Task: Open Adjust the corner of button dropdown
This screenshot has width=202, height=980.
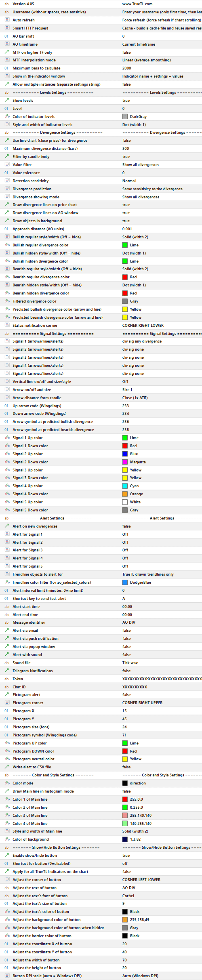Action: tap(141, 880)
